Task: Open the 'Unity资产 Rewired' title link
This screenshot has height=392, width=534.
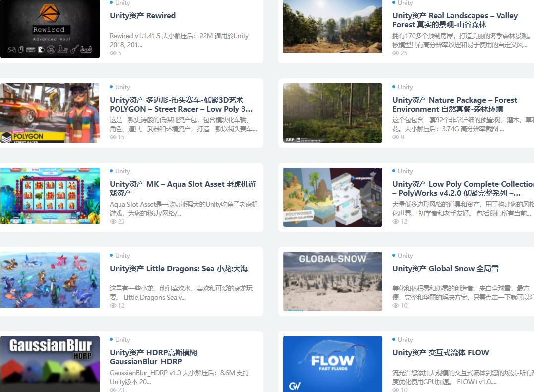Action: tap(142, 16)
